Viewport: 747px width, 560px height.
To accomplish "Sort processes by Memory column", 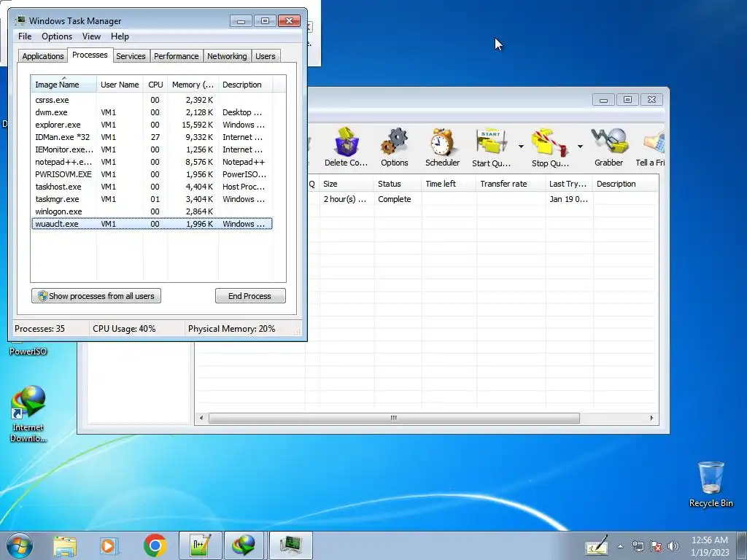I will point(193,85).
